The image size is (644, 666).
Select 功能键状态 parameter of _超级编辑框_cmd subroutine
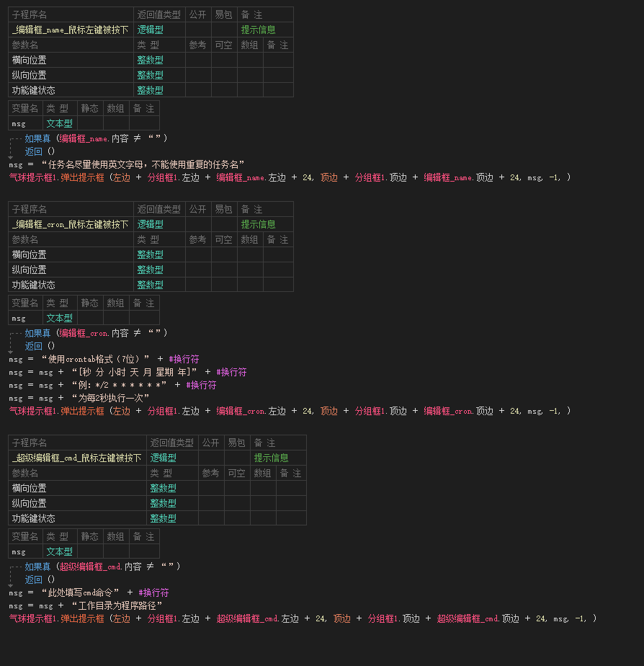click(x=33, y=518)
